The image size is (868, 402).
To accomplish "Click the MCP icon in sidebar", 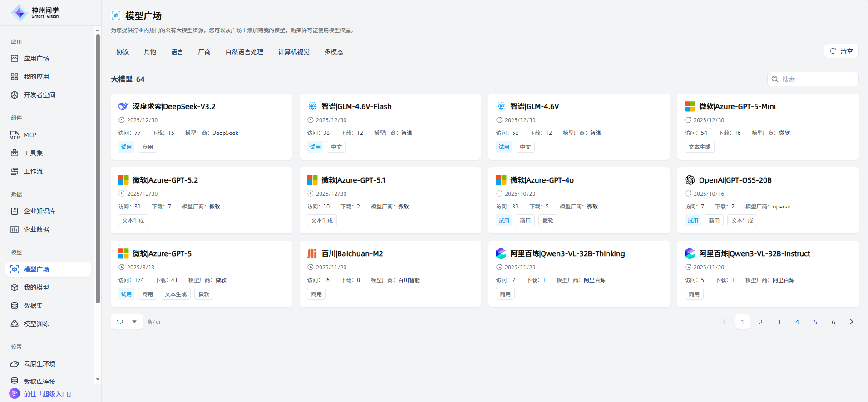I will [x=15, y=135].
